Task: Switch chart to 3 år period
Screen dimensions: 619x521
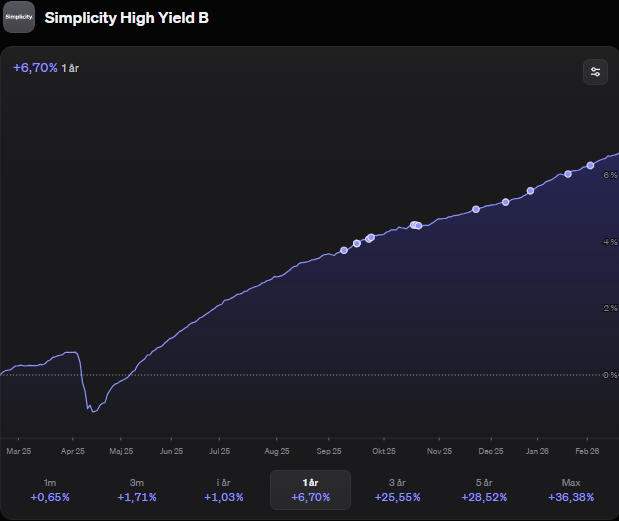Action: coord(397,490)
